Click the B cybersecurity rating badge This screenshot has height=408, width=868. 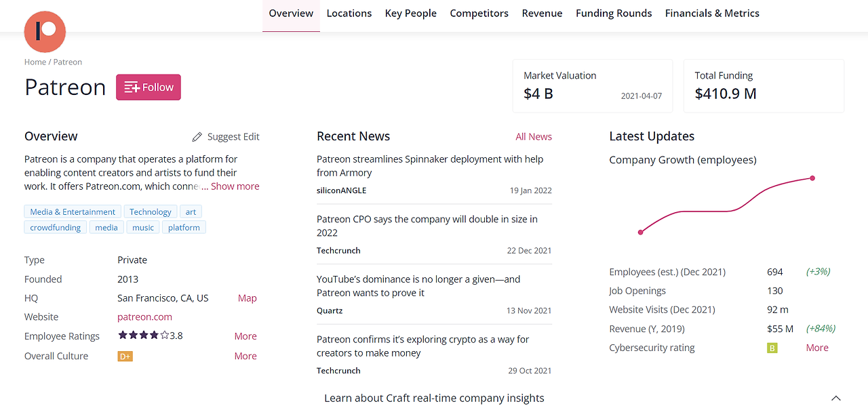[x=772, y=348]
